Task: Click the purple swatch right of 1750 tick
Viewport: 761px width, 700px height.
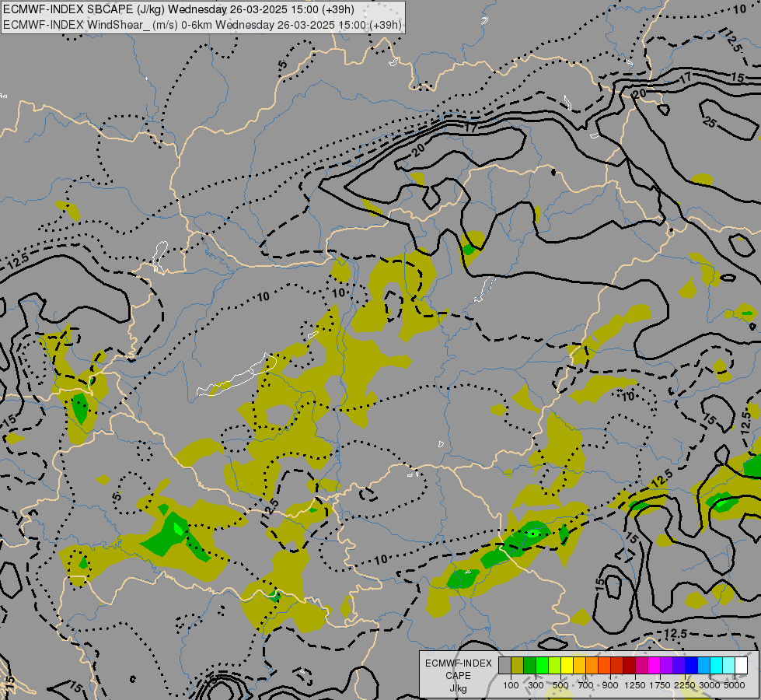Action: [x=666, y=666]
